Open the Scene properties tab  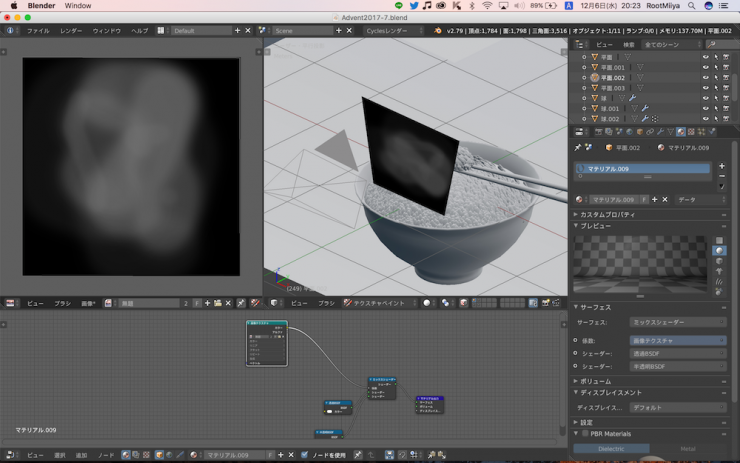click(x=619, y=132)
